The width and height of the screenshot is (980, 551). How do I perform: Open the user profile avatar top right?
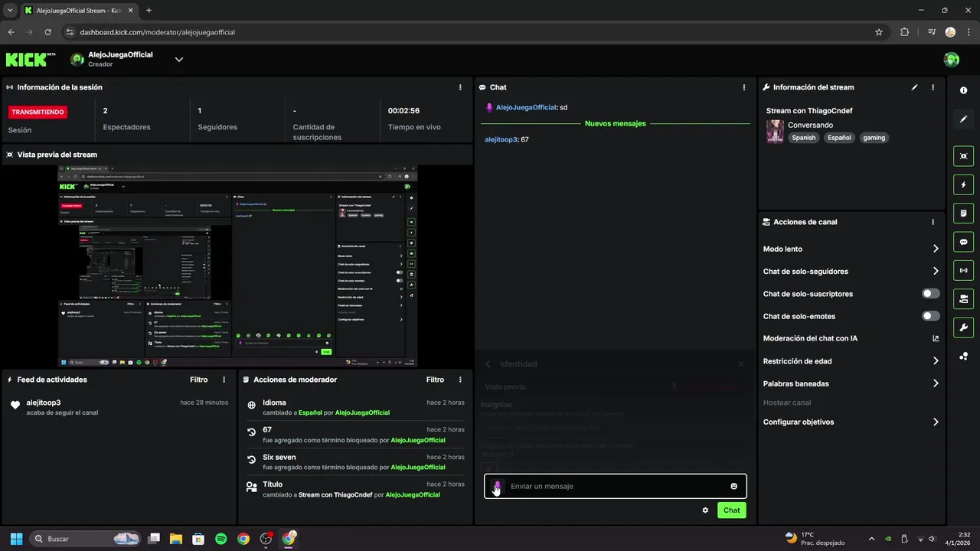pos(952,59)
